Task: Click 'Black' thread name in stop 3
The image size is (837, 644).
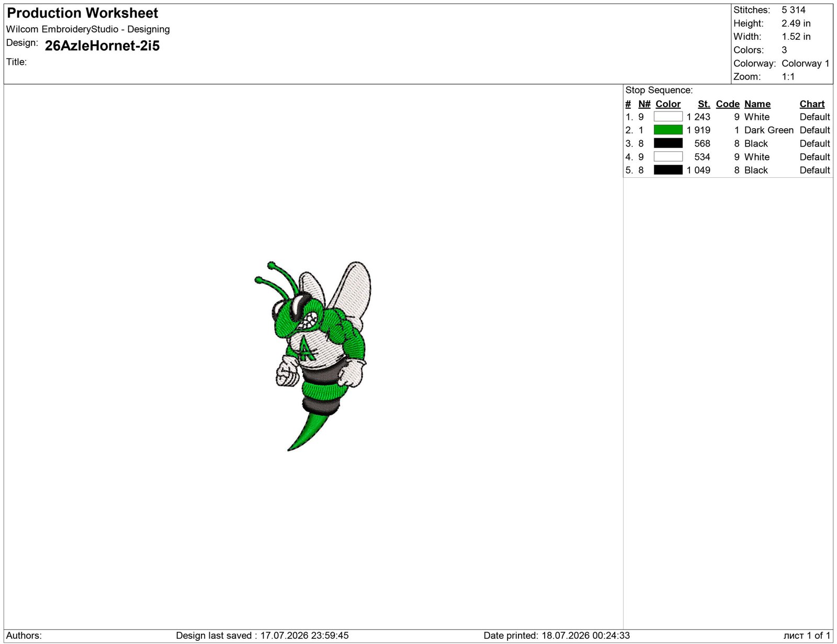Action: click(756, 144)
